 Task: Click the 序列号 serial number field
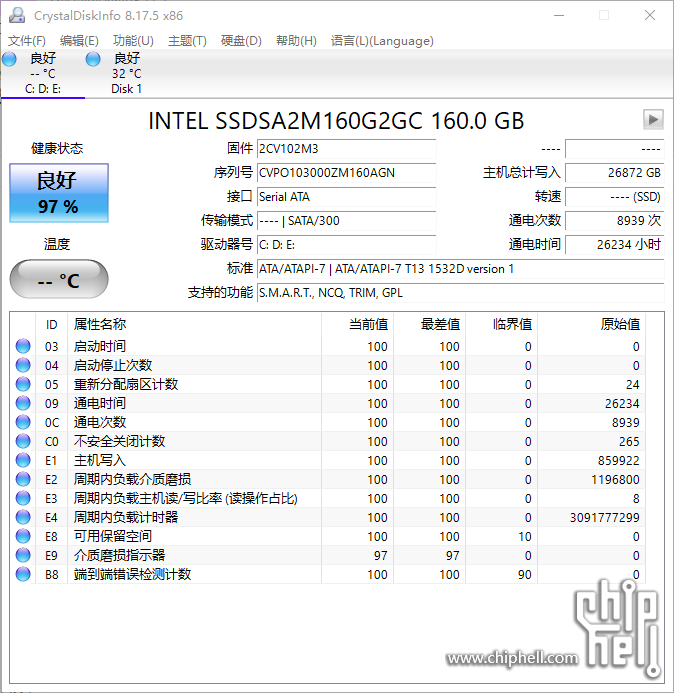click(346, 173)
